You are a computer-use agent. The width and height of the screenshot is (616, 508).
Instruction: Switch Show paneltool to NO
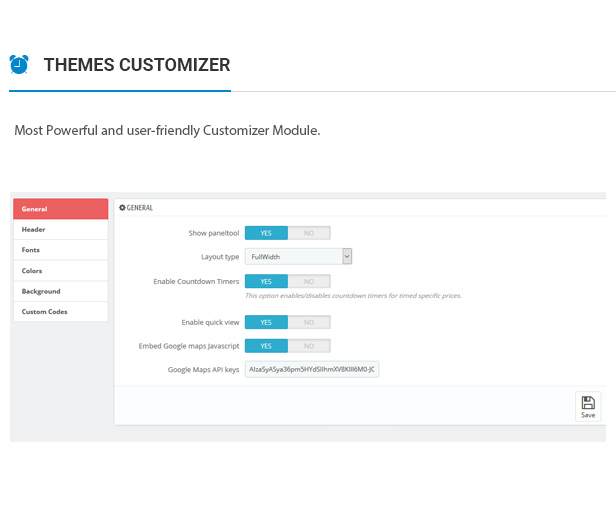click(x=309, y=233)
